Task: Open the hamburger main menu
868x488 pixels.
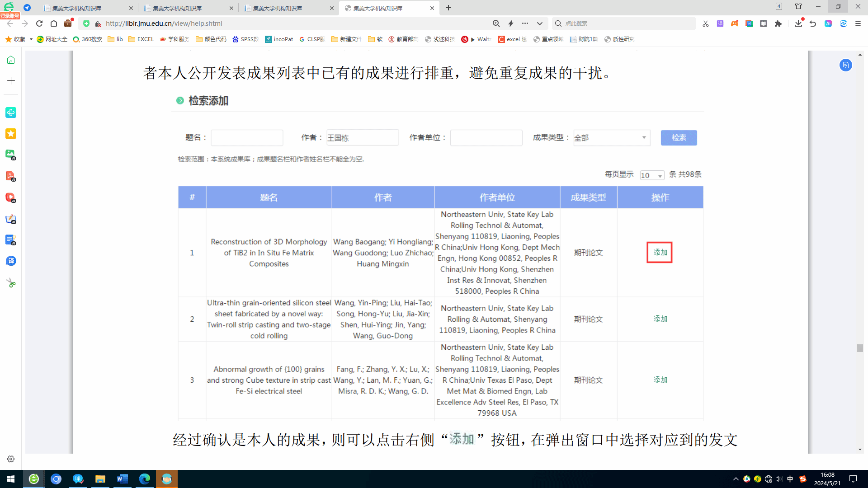Action: coord(858,23)
